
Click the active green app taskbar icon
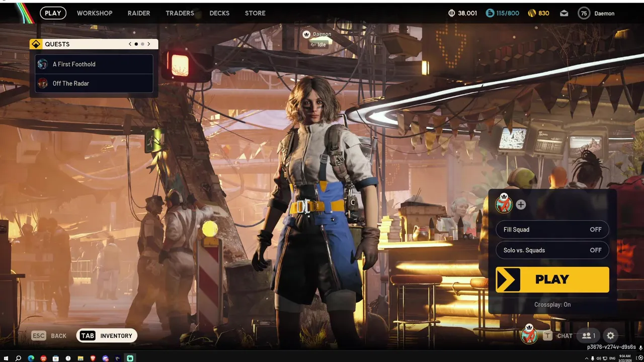point(130,358)
